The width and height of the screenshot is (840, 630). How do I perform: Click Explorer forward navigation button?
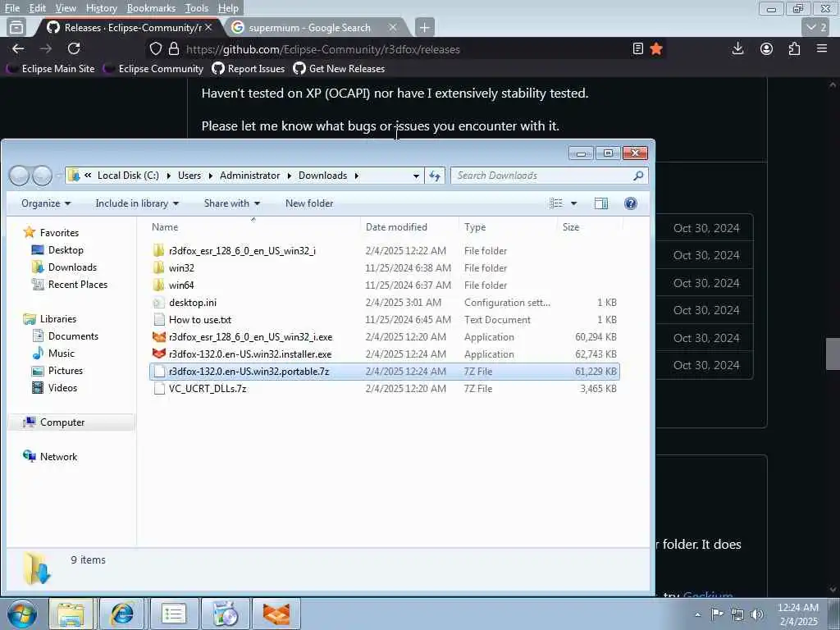[x=43, y=176]
